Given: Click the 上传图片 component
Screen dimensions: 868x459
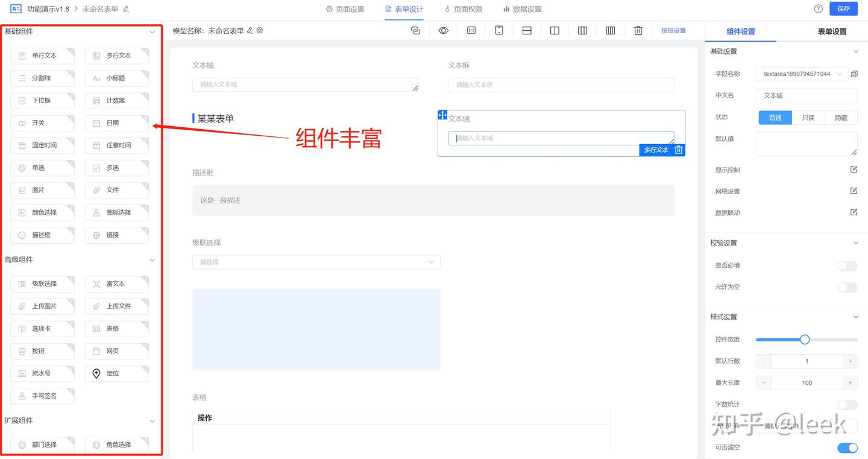Looking at the screenshot, I should click(42, 306).
